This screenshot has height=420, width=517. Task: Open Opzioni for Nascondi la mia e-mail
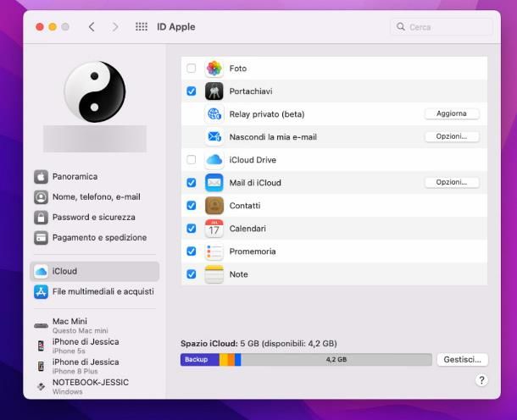pos(452,136)
